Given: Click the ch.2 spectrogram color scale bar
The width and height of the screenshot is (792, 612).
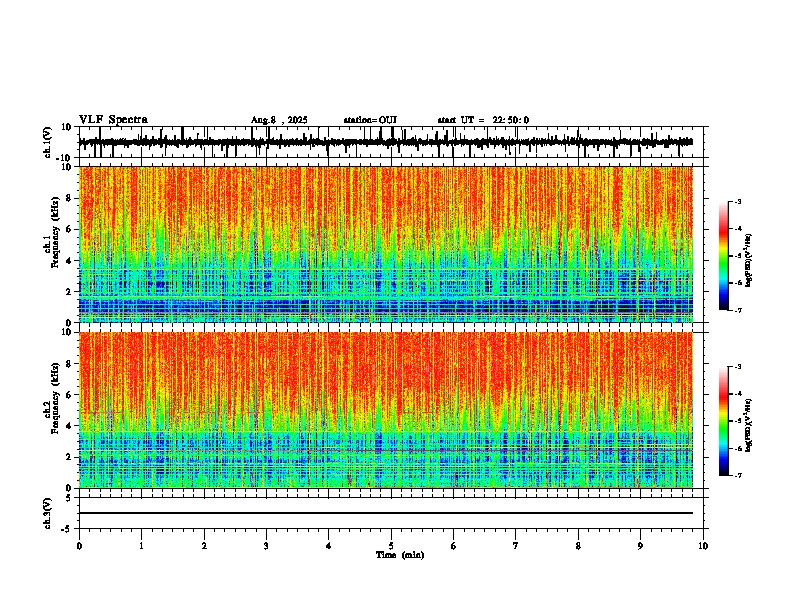Looking at the screenshot, I should 724,421.
